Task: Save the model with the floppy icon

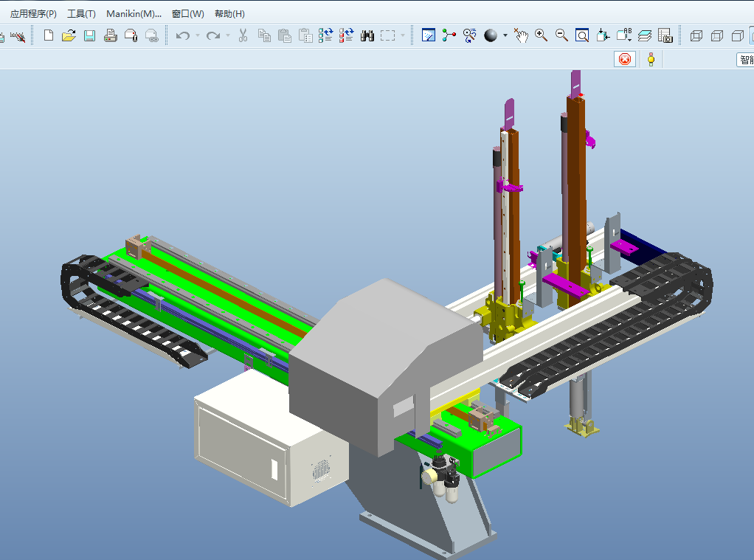Action: [89, 35]
